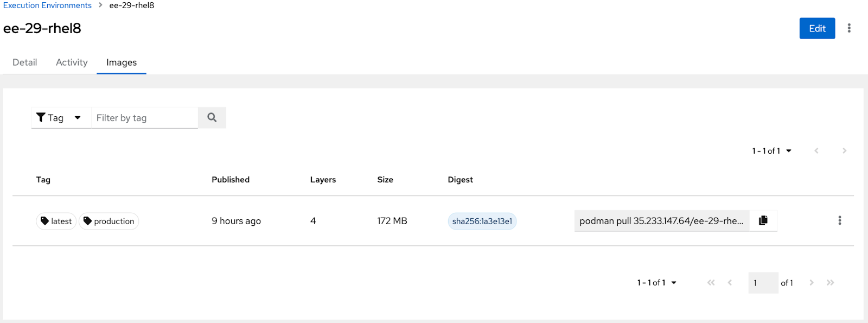Open bottom items-per-page dropdown
Screen dimensions: 868x323
click(657, 283)
